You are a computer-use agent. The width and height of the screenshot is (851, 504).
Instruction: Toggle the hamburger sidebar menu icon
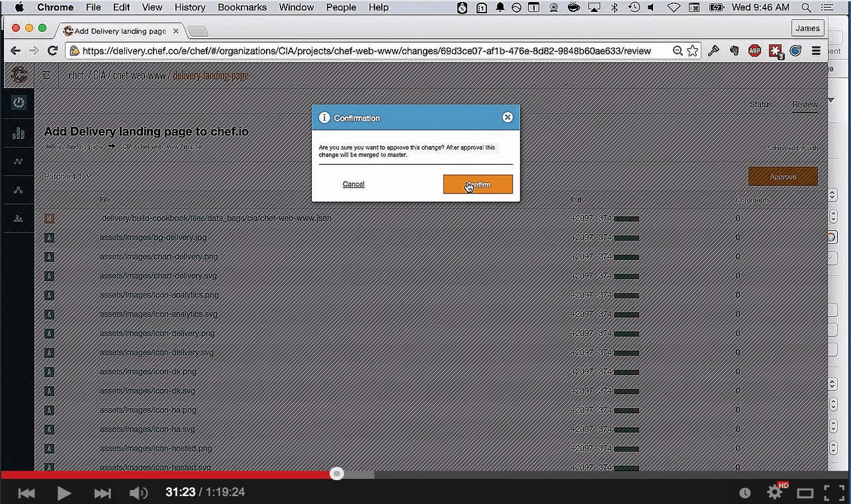(x=46, y=75)
